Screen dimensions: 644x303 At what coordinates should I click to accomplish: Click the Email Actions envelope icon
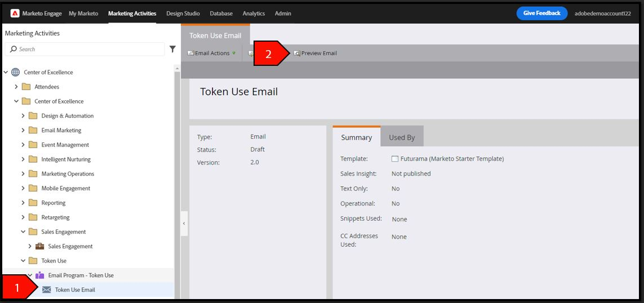pos(190,54)
